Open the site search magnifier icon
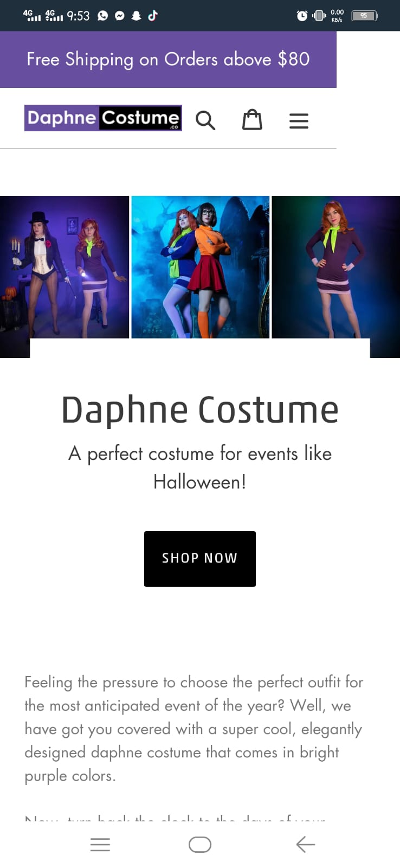 205,120
